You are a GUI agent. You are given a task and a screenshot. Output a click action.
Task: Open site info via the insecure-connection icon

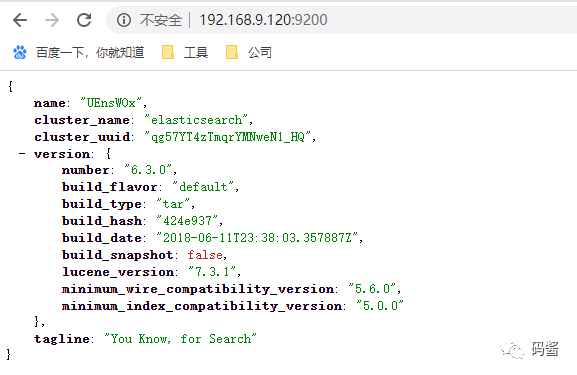click(x=124, y=20)
